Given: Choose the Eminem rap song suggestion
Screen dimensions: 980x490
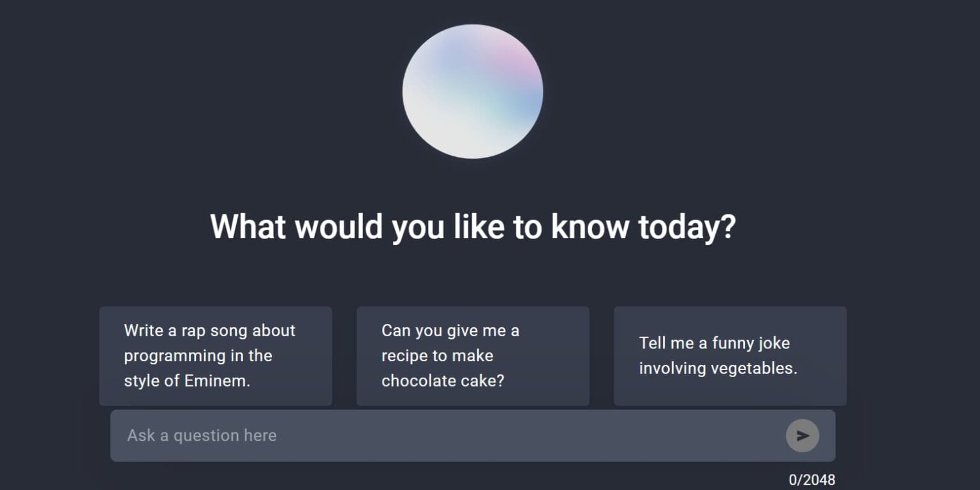Looking at the screenshot, I should 216,356.
